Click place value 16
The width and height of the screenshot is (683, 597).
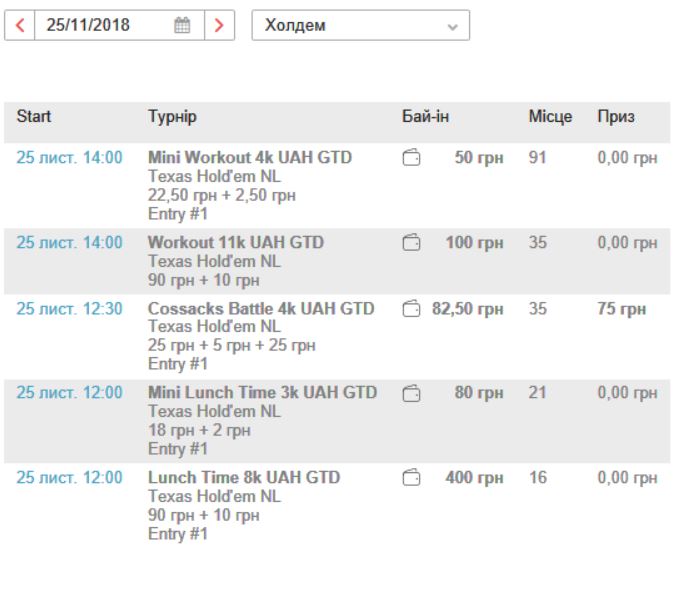538,477
